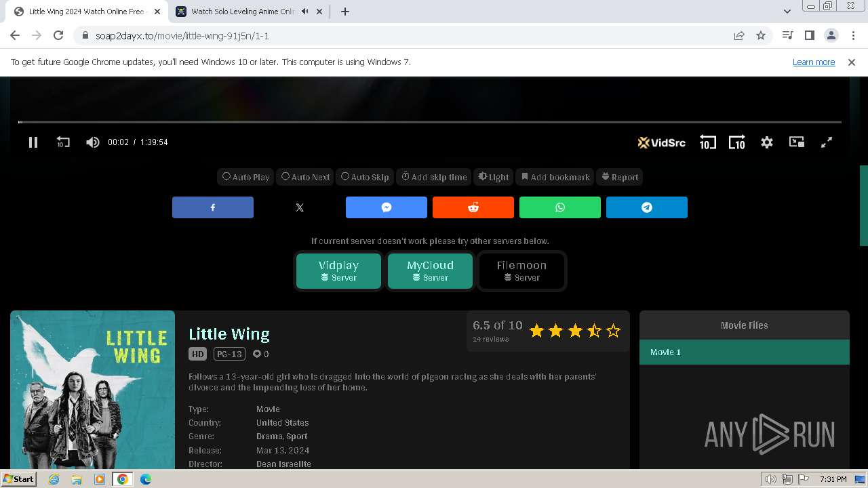Open Learn more link about Chrome updates
The height and width of the screenshot is (488, 868).
(x=814, y=62)
